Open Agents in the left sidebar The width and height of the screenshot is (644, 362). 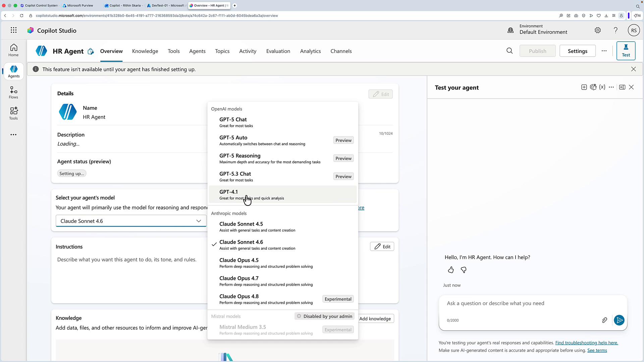[14, 71]
